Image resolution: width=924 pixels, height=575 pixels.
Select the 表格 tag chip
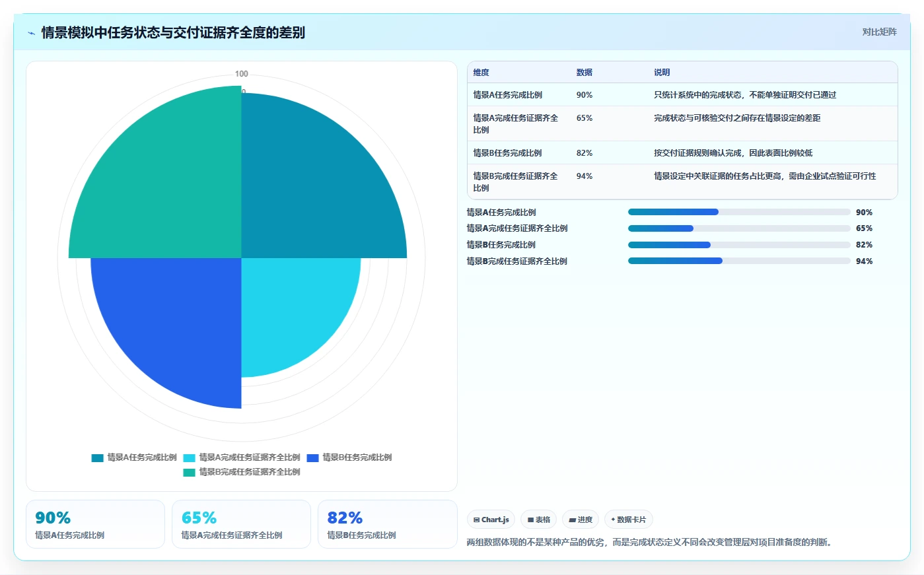point(538,520)
